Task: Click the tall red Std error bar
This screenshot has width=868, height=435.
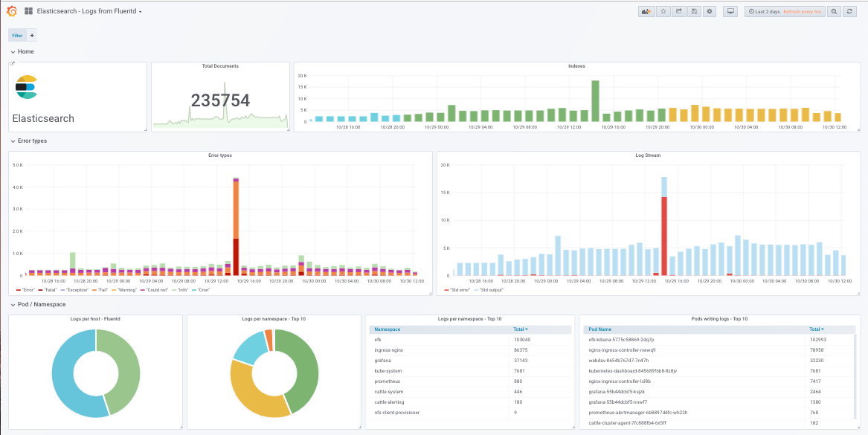Action: coord(664,236)
